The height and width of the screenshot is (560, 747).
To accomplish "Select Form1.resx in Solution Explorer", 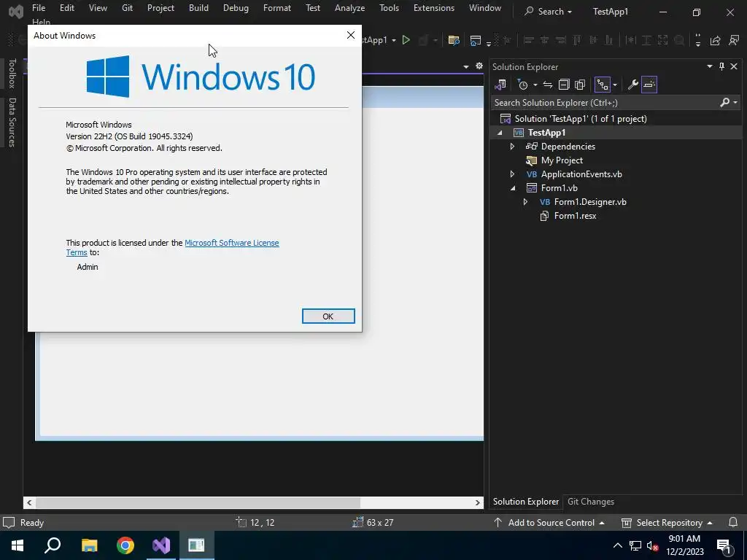I will click(575, 216).
